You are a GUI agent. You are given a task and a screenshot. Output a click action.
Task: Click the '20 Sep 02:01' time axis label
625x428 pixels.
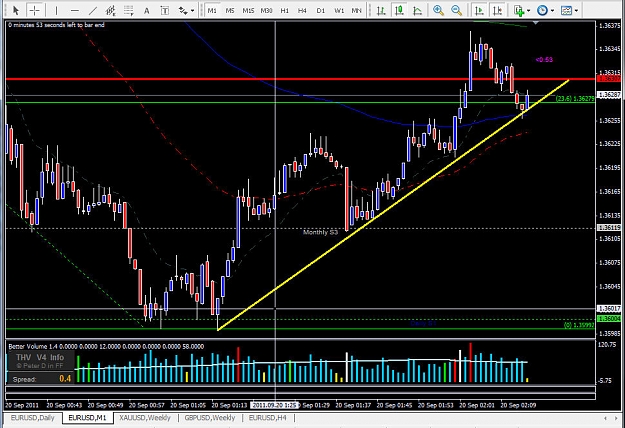pyautogui.click(x=477, y=405)
